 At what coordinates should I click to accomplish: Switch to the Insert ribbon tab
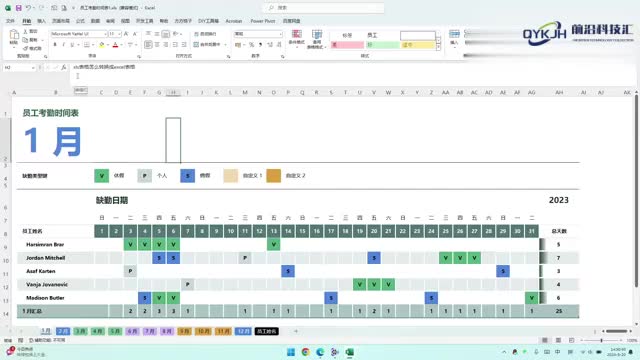click(42, 21)
